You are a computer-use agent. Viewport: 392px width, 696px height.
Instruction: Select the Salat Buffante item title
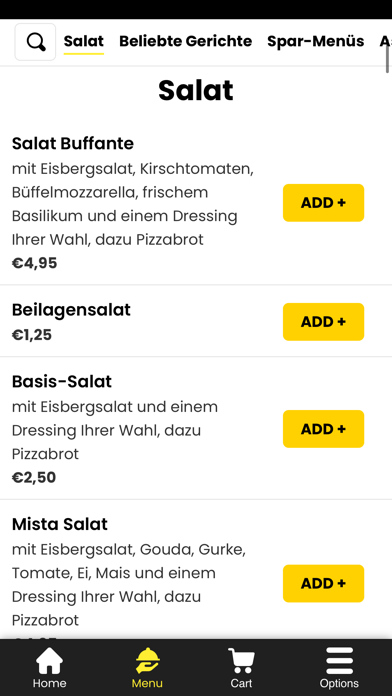coord(73,143)
